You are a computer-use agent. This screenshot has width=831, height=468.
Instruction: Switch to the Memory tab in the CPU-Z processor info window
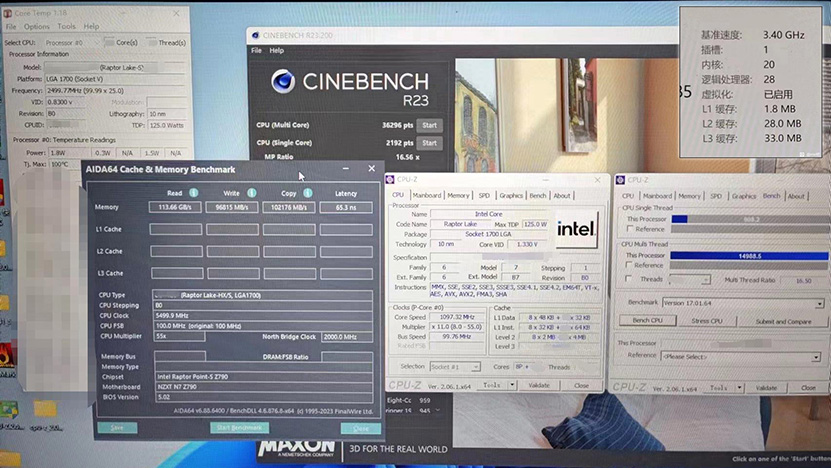pos(458,196)
